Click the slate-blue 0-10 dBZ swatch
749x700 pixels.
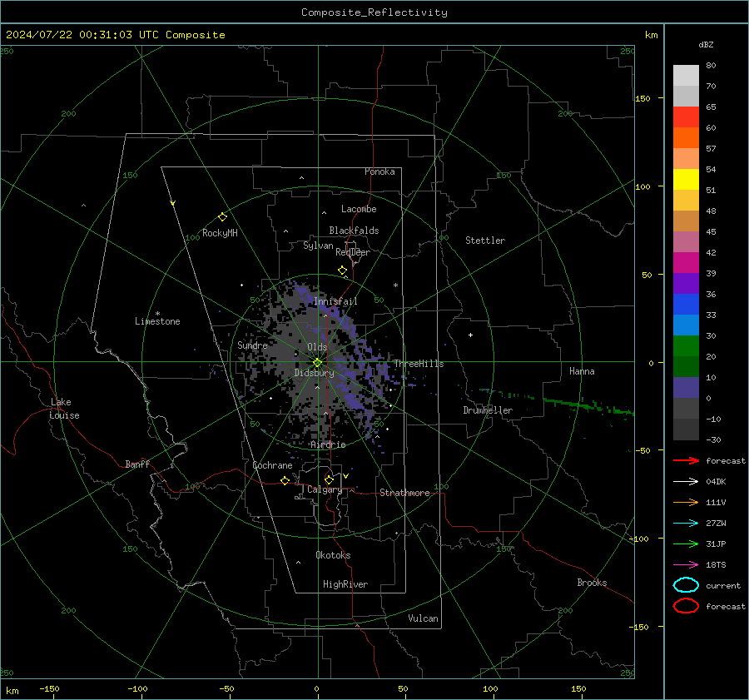click(x=686, y=388)
